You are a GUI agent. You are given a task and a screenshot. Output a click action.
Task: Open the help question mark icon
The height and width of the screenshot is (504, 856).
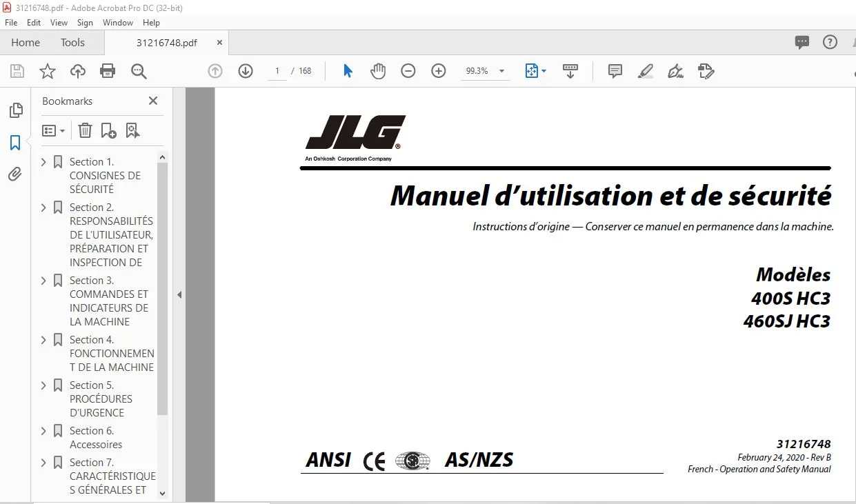point(830,42)
